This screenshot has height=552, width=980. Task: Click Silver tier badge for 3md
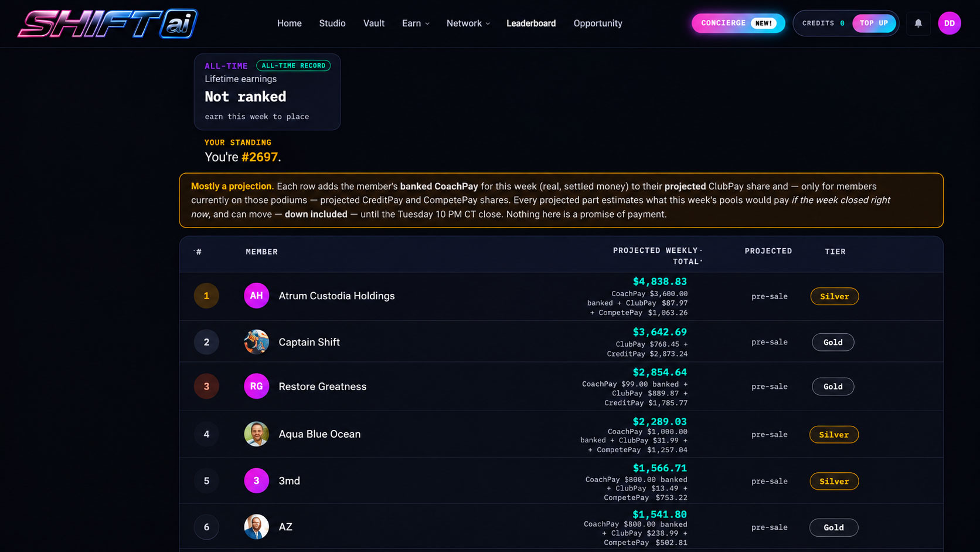[834, 481]
